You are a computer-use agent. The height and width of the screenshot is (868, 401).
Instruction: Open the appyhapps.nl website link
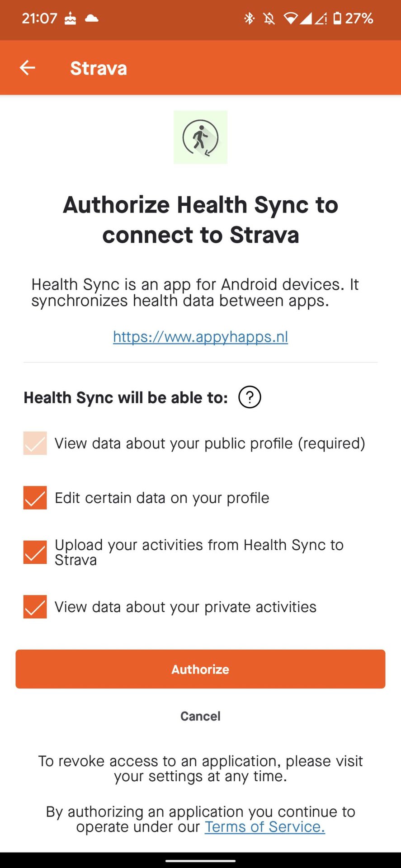[x=200, y=337]
